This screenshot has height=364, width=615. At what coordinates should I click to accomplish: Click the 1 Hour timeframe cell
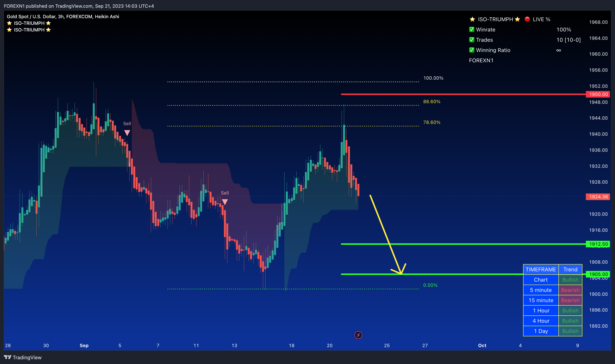pos(541,311)
